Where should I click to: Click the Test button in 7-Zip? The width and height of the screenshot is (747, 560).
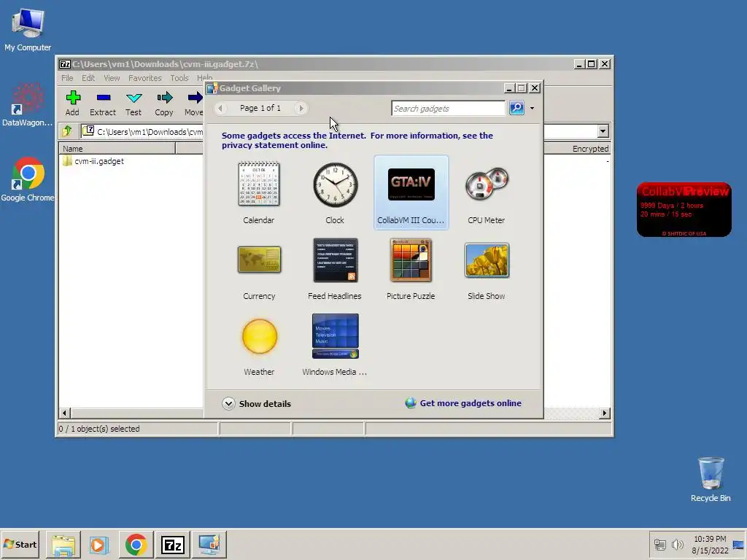tap(133, 104)
